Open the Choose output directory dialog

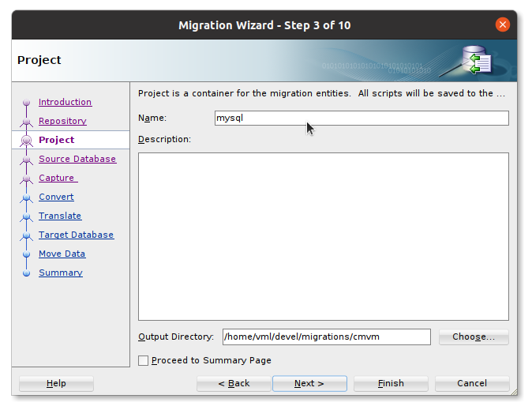coord(474,337)
